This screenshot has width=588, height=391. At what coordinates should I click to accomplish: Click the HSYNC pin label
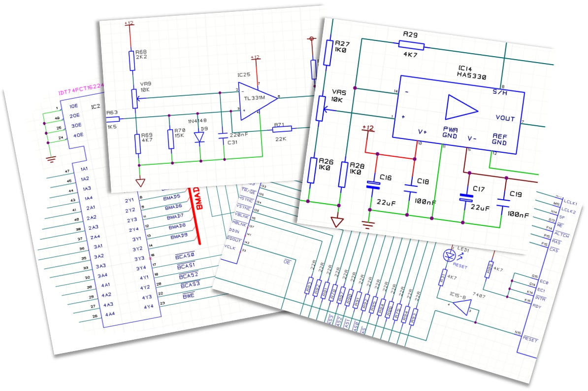click(246, 199)
